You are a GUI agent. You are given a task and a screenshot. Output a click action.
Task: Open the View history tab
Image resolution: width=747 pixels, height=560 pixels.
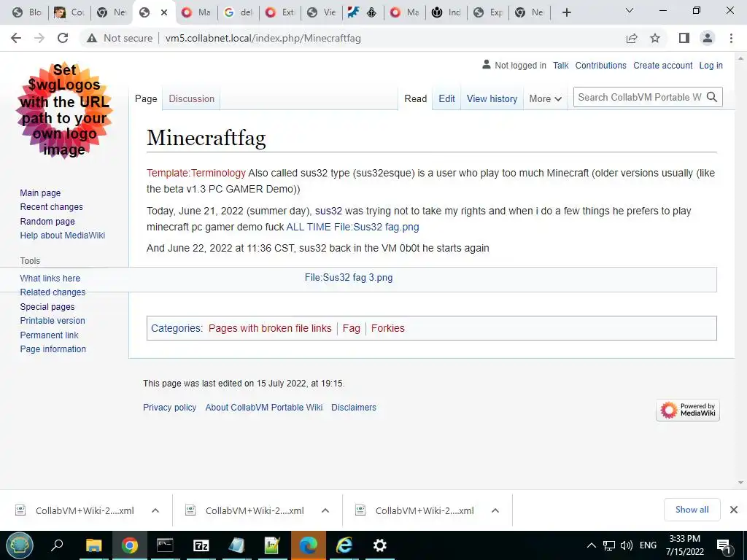click(492, 98)
